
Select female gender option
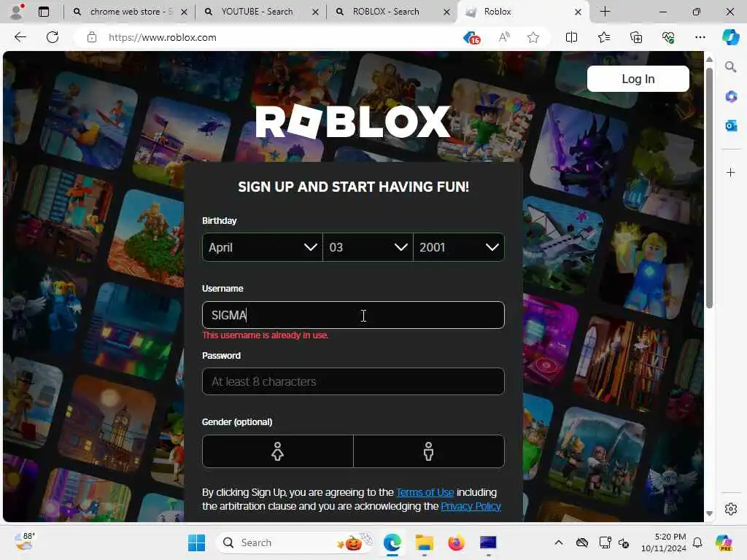pyautogui.click(x=278, y=451)
